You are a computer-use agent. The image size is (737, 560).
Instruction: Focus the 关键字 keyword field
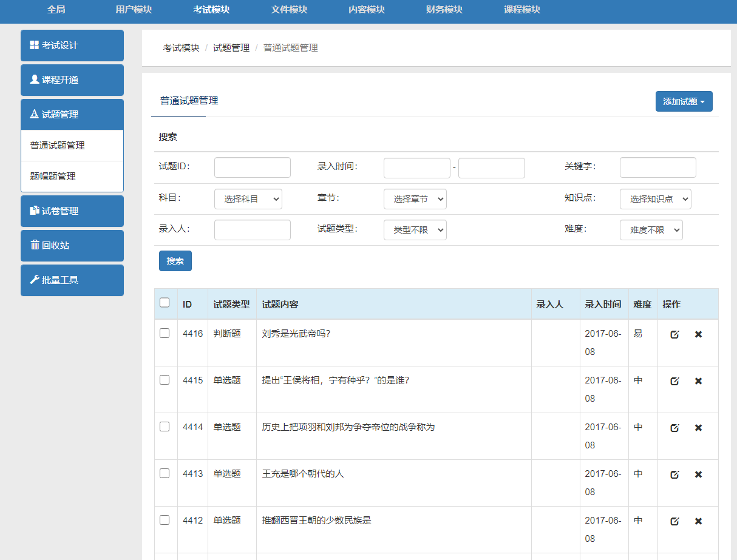pos(658,167)
